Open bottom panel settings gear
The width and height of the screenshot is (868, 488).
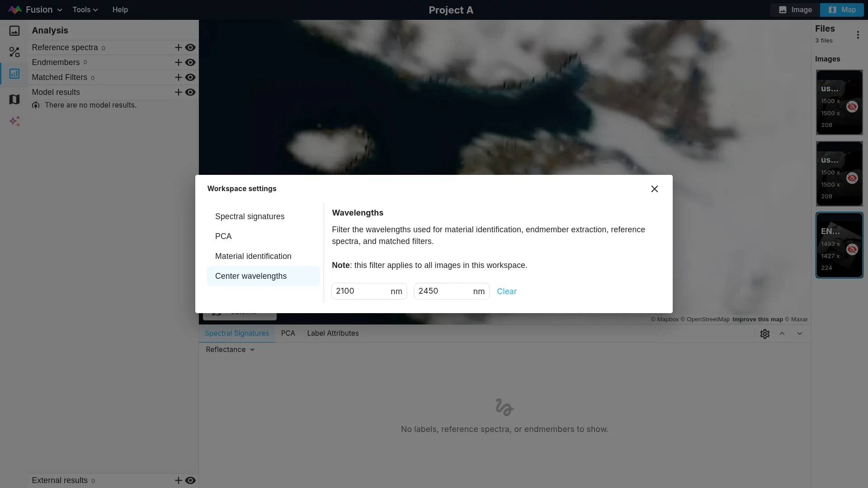pos(764,334)
